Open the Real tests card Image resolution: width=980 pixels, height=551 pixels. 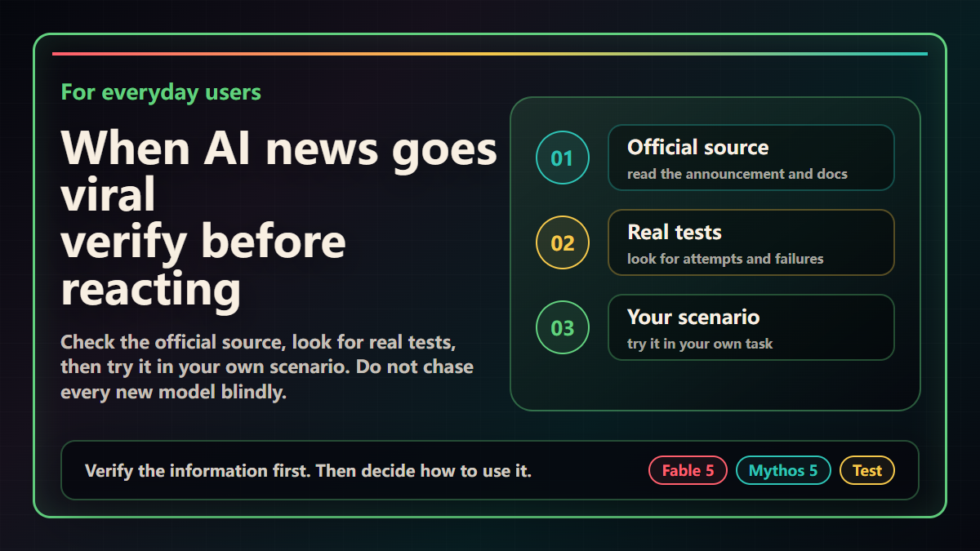(x=751, y=242)
